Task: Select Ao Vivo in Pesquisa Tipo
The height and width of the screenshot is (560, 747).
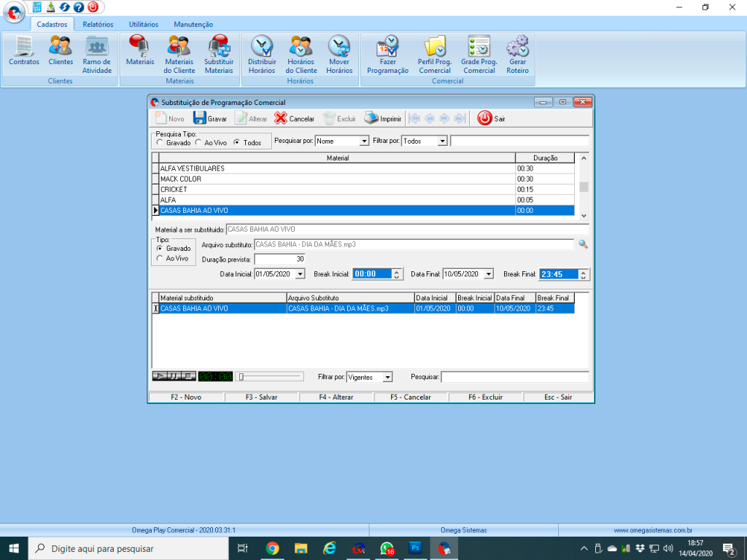Action: tap(199, 143)
